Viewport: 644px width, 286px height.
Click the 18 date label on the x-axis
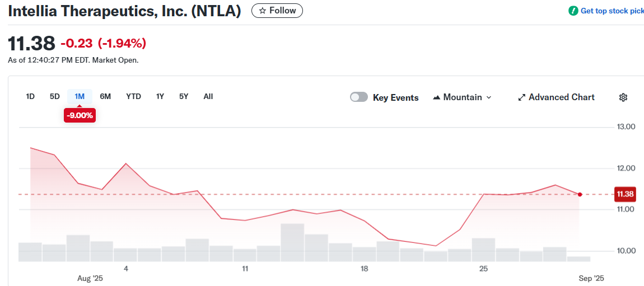click(x=364, y=269)
